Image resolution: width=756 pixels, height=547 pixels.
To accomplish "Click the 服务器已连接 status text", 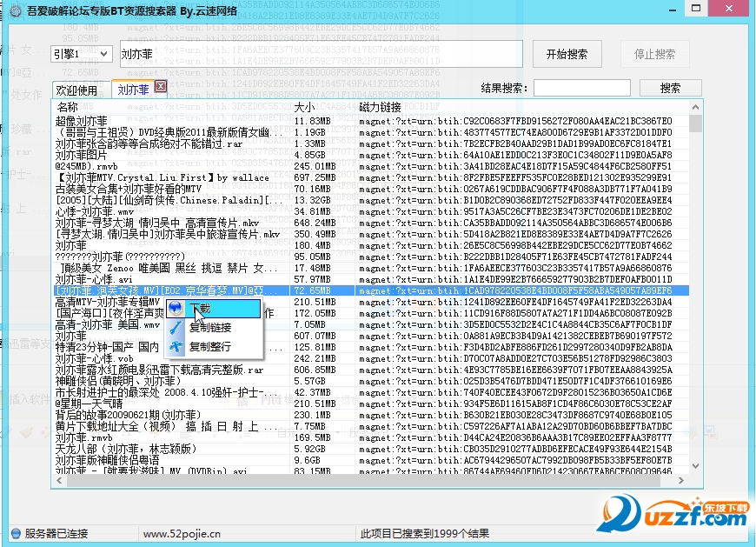I will coord(56,533).
